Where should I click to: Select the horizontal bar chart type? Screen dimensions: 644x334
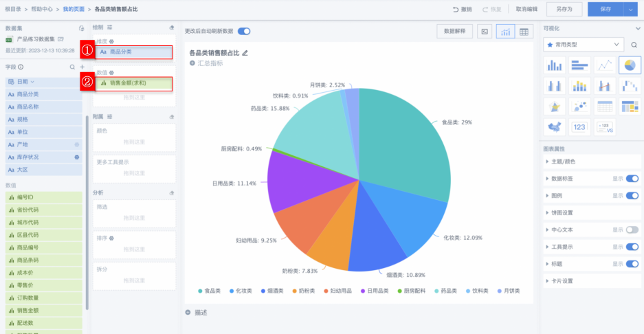pos(579,65)
